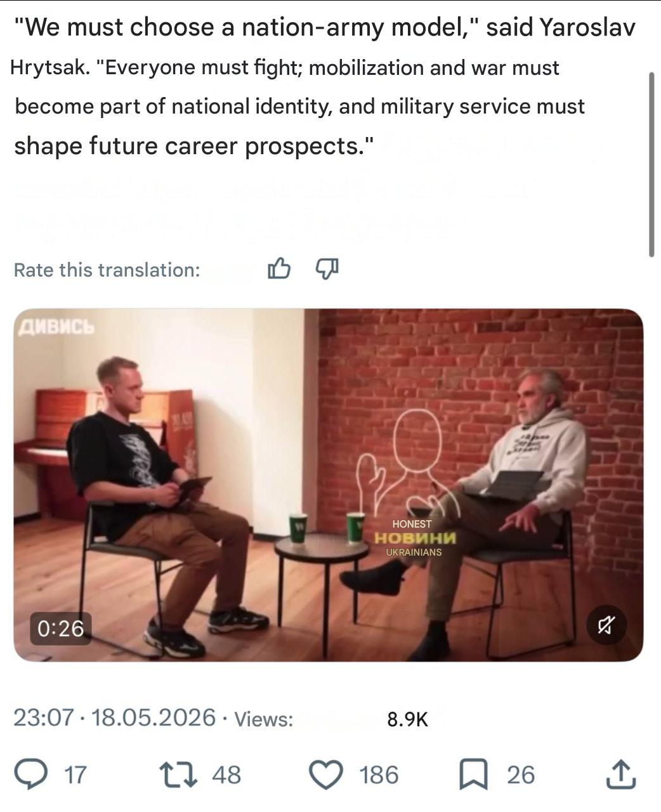The image size is (661, 812).
Task: Click the thumbs down rating icon
Action: [x=327, y=269]
